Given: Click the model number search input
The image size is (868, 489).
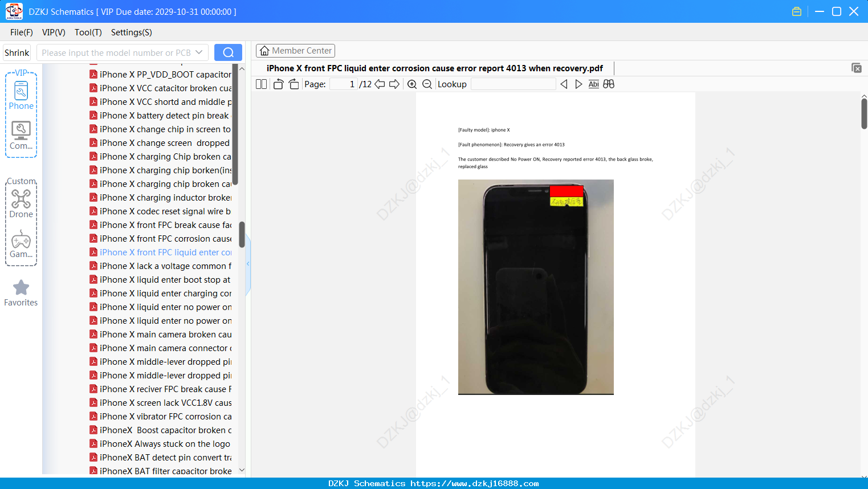Looking at the screenshot, I should tap(116, 52).
